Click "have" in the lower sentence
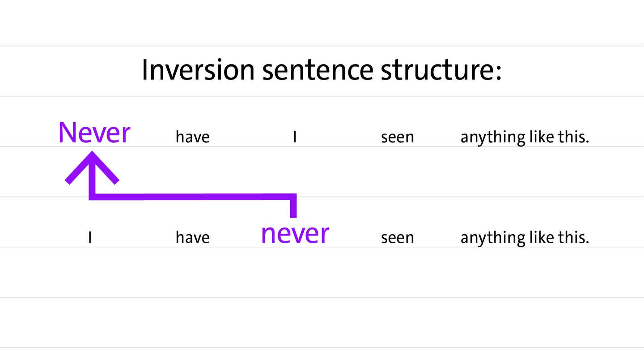This screenshot has width=644, height=362. coord(192,237)
